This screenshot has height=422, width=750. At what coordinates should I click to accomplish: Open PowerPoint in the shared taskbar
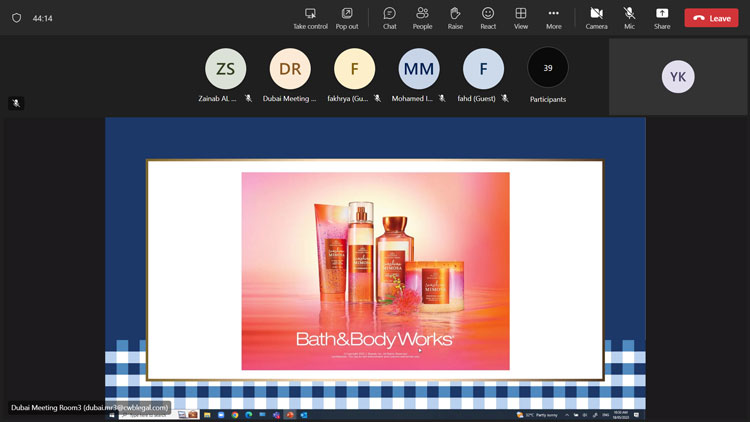pos(290,415)
